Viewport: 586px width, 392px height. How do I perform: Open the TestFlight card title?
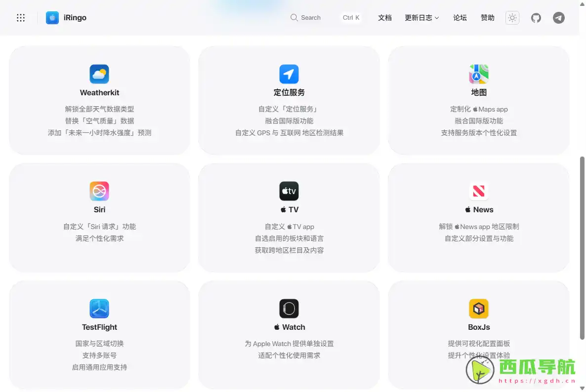pyautogui.click(x=99, y=327)
